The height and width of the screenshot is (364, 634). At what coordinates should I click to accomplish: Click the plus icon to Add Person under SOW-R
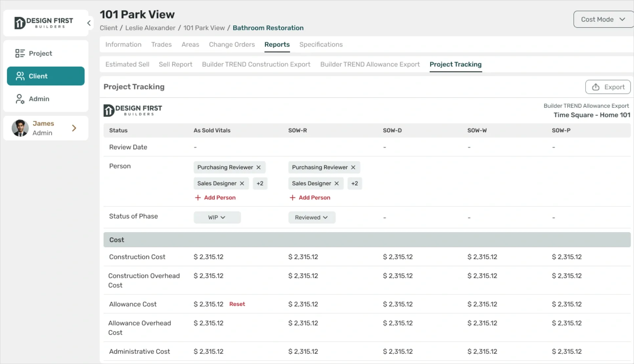pyautogui.click(x=293, y=197)
